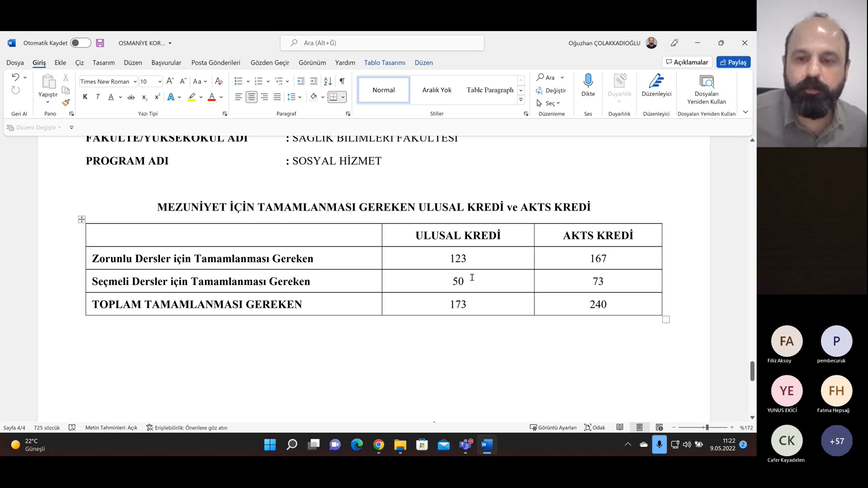Click the Paylaş share button
The width and height of the screenshot is (868, 488).
tap(733, 62)
